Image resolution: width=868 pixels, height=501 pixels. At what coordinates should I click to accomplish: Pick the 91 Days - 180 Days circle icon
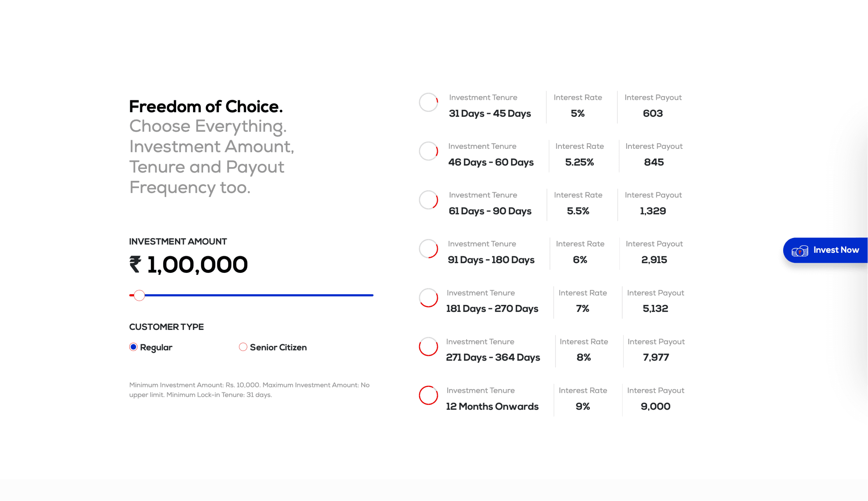coord(428,249)
